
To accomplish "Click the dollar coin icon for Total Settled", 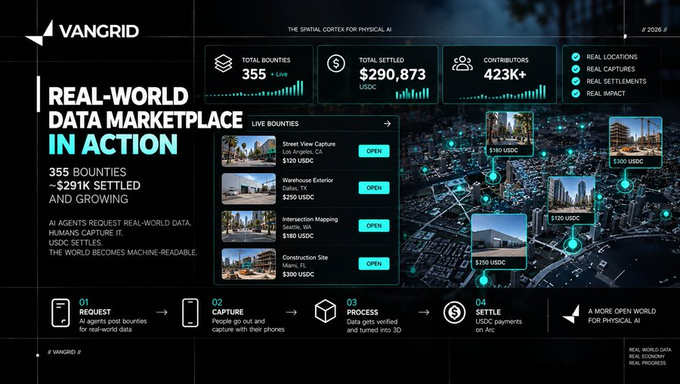I will coord(336,63).
